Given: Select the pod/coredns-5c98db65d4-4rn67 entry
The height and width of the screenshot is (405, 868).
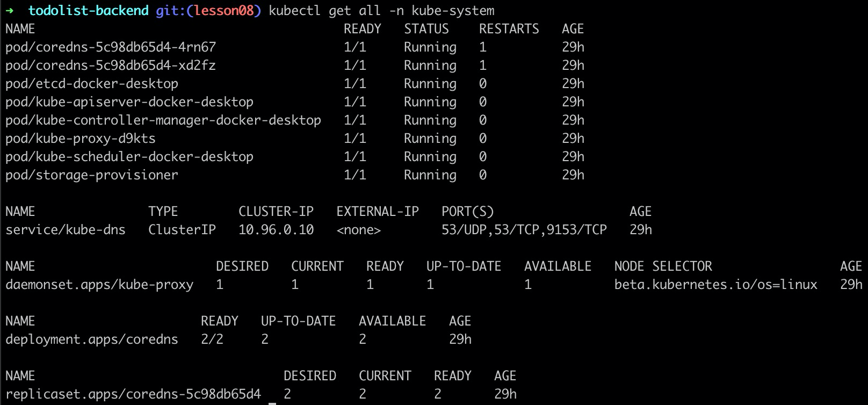Looking at the screenshot, I should pyautogui.click(x=111, y=47).
